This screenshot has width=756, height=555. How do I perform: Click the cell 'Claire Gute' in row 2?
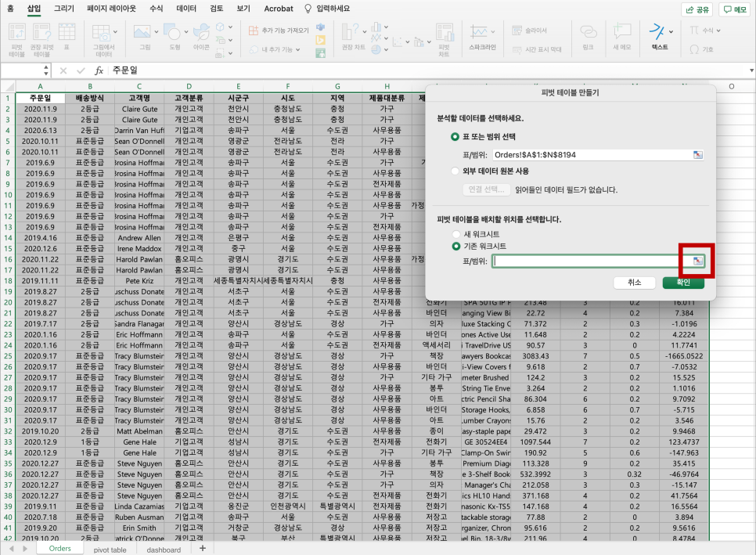coord(139,109)
